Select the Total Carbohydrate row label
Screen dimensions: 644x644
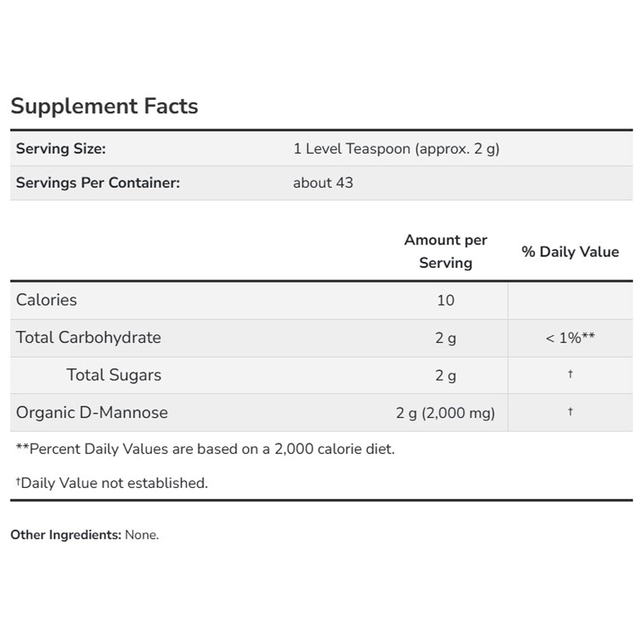click(x=89, y=338)
